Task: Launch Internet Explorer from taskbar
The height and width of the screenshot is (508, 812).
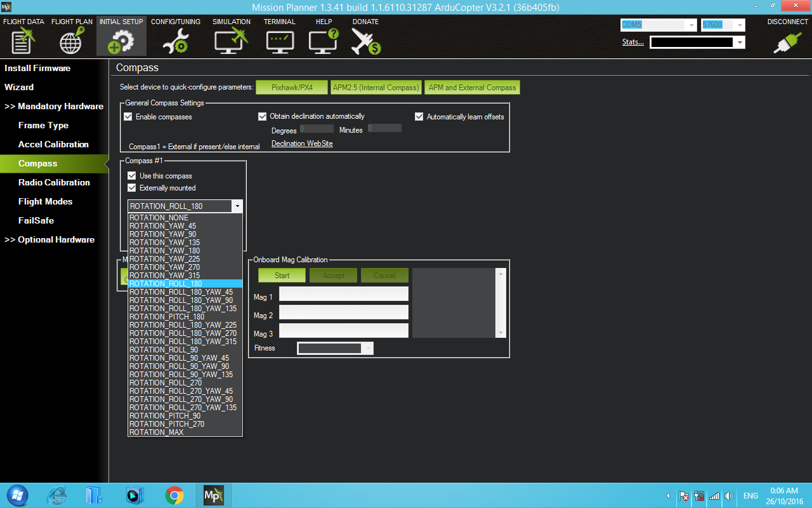Action: 57,495
